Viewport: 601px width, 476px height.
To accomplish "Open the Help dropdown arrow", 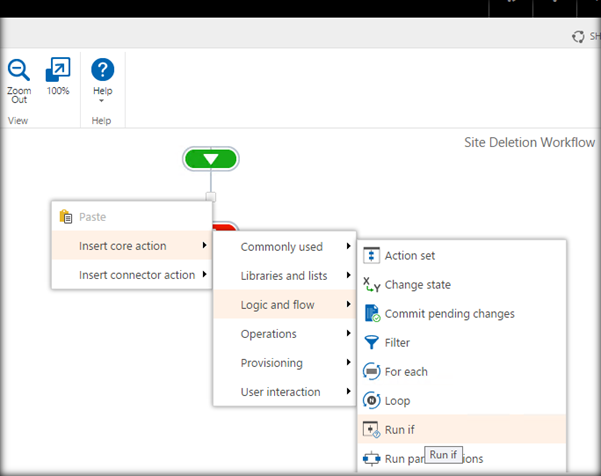I will 102,101.
